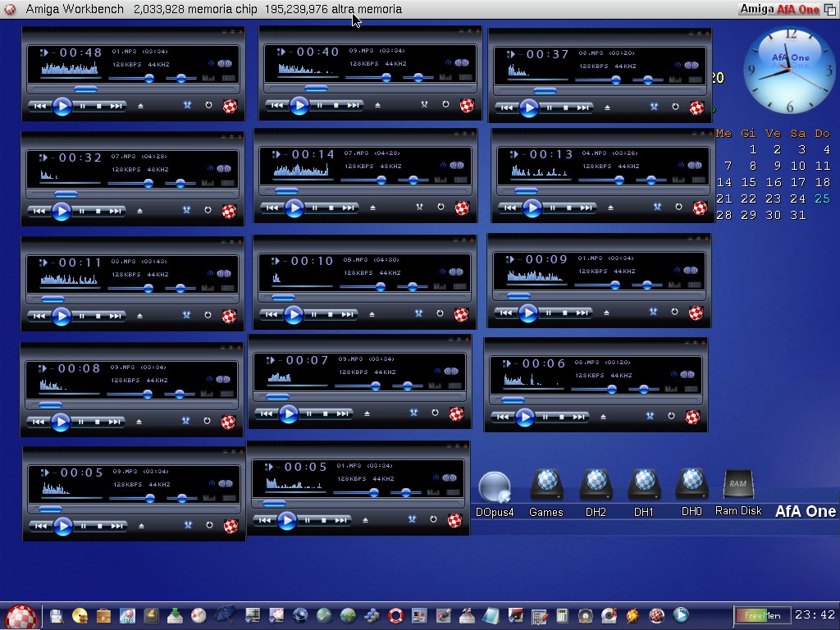Viewport: 840px width, 630px height.
Task: Click the Boing ball start button in taskbar
Action: (x=21, y=616)
